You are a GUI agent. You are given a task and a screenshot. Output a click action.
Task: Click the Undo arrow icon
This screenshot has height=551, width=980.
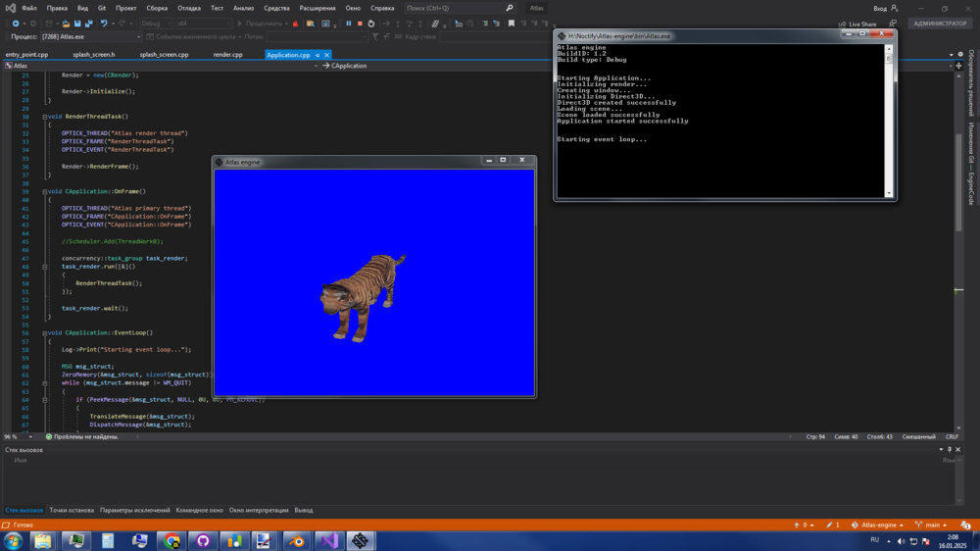104,24
